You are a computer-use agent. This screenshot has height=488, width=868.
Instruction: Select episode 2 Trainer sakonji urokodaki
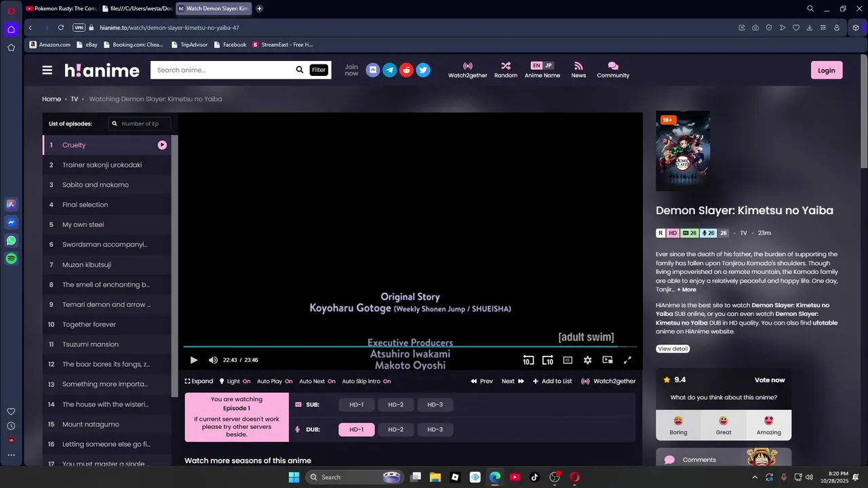click(107, 165)
